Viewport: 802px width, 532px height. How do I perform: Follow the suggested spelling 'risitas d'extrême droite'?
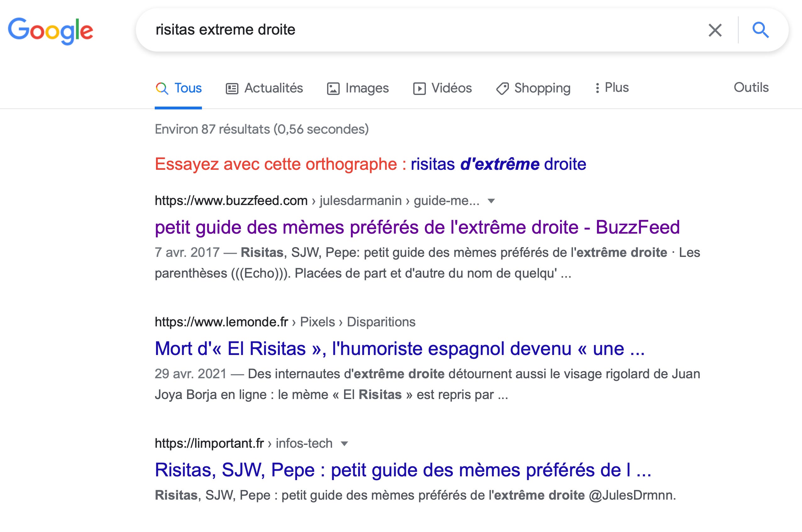[x=498, y=164]
